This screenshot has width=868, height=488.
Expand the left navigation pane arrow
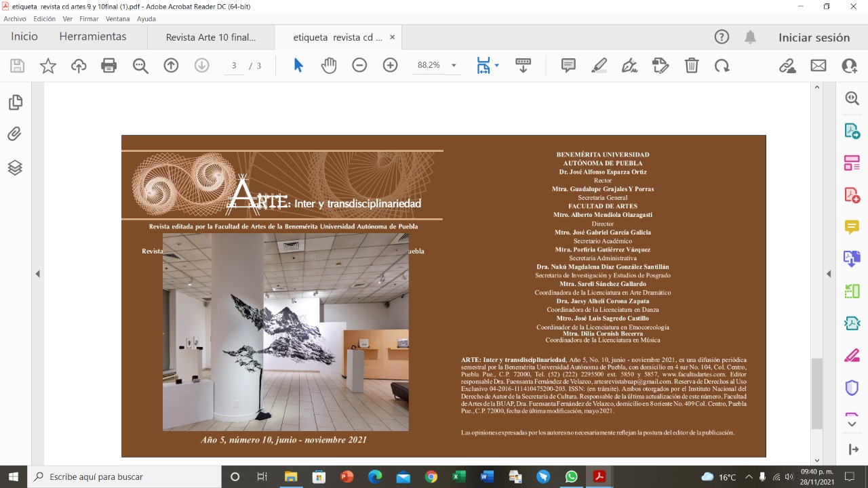[38, 274]
